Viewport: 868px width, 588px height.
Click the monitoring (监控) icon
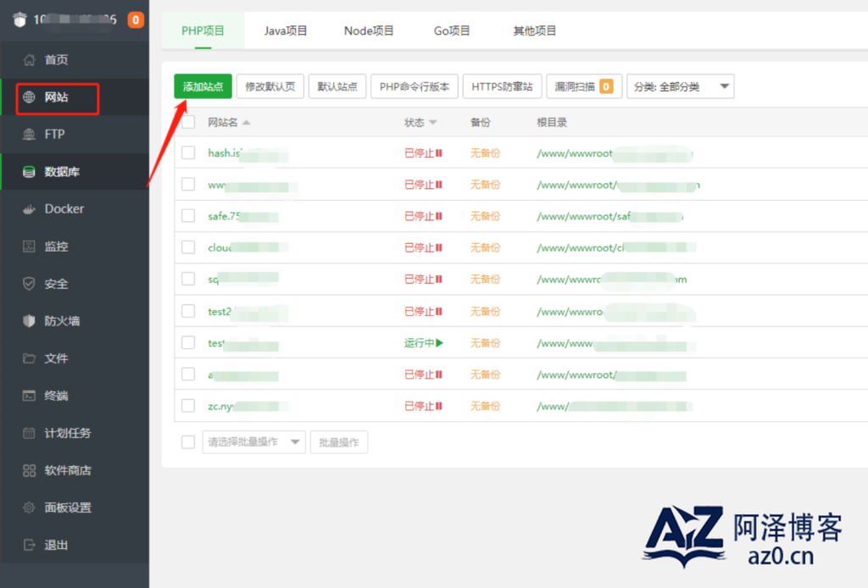(x=29, y=247)
